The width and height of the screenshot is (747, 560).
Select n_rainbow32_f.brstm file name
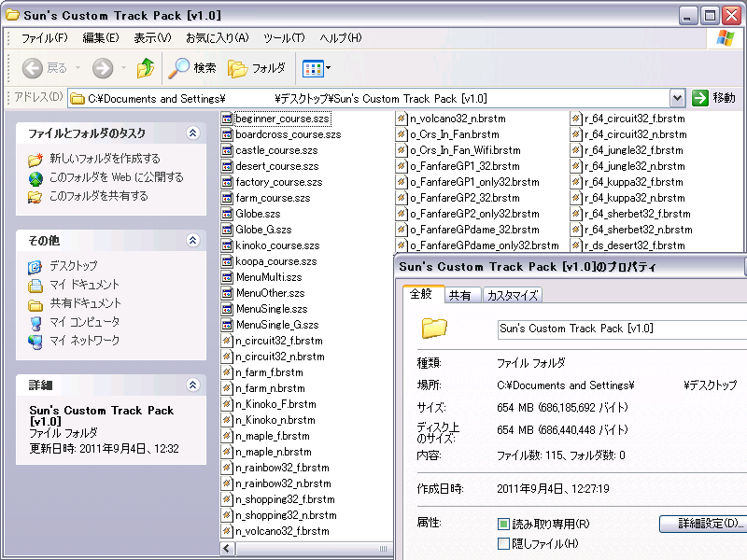(283, 468)
